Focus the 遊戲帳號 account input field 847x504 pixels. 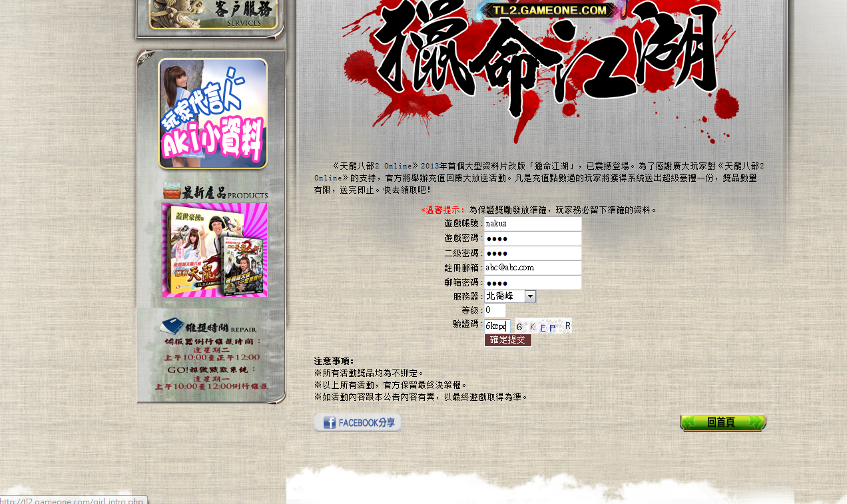533,224
